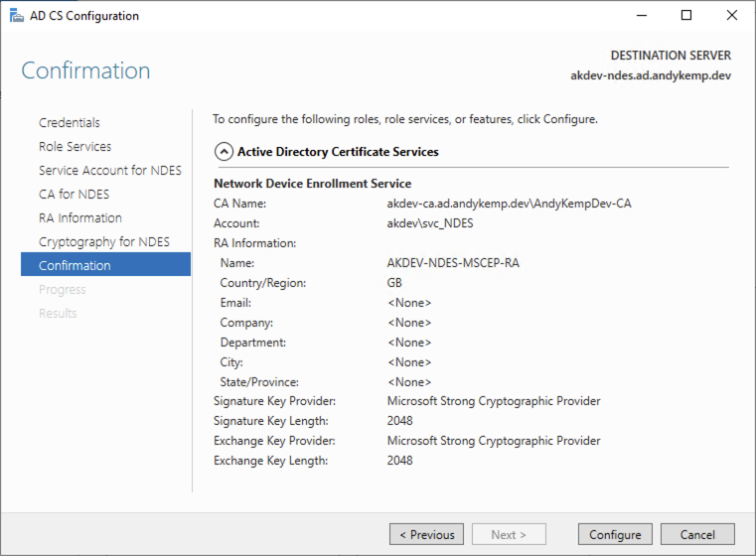This screenshot has width=756, height=556.
Task: Go to the Credentials step
Action: click(x=70, y=123)
